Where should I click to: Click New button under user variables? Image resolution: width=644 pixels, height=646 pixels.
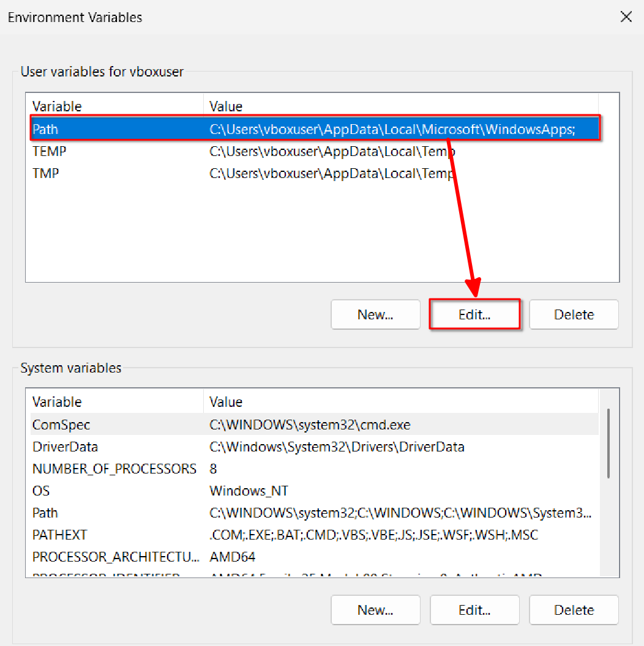tap(375, 314)
